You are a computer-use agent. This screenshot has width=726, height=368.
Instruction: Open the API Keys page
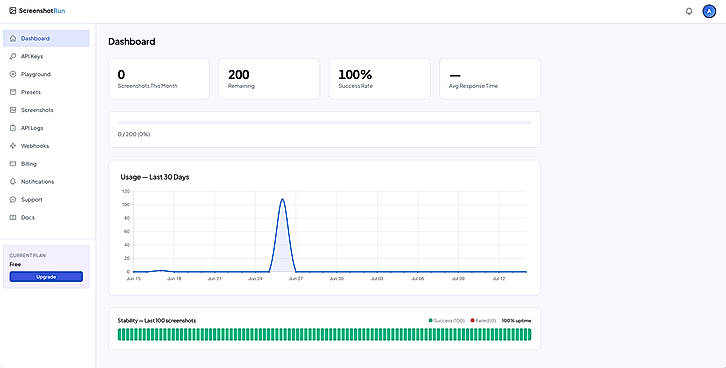pyautogui.click(x=46, y=56)
